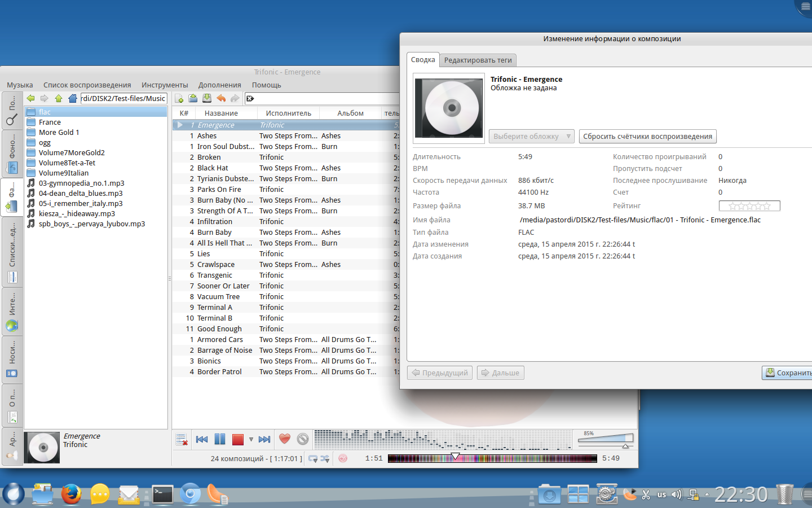Clear the playlist using the toolbar icon
This screenshot has height=508, width=812.
click(x=182, y=439)
